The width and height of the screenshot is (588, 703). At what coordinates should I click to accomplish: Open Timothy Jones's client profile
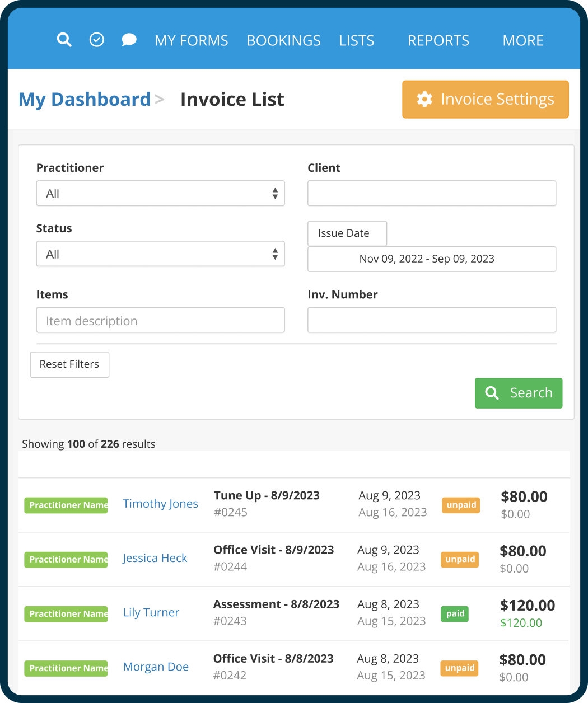click(160, 503)
